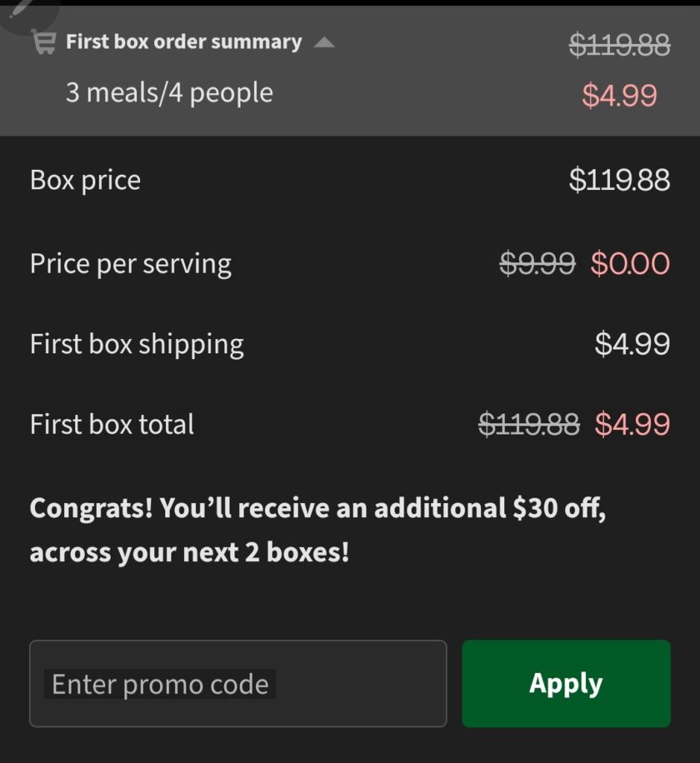The height and width of the screenshot is (763, 700).
Task: Click the Price per serving label
Action: pyautogui.click(x=130, y=263)
